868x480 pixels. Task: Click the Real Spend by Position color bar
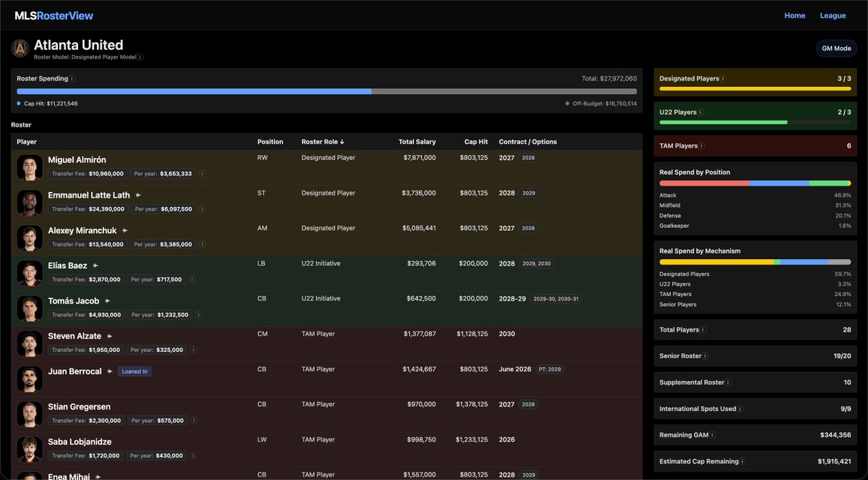[x=755, y=183]
